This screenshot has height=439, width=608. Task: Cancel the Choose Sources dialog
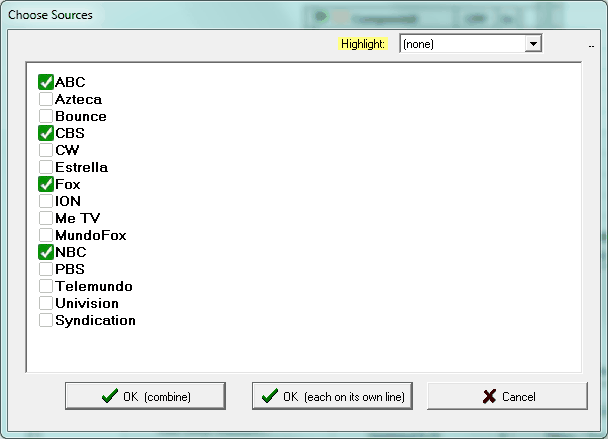(x=508, y=396)
